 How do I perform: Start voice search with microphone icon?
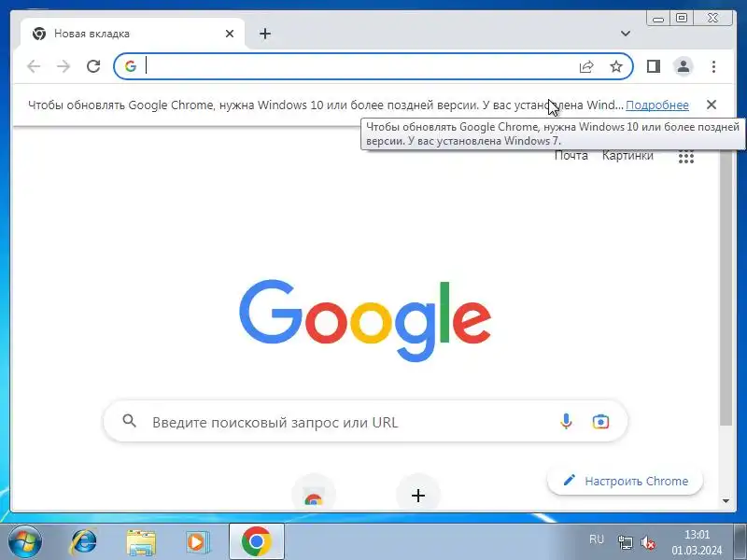point(566,422)
